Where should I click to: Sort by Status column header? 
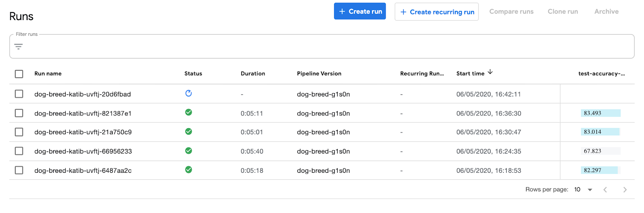193,74
